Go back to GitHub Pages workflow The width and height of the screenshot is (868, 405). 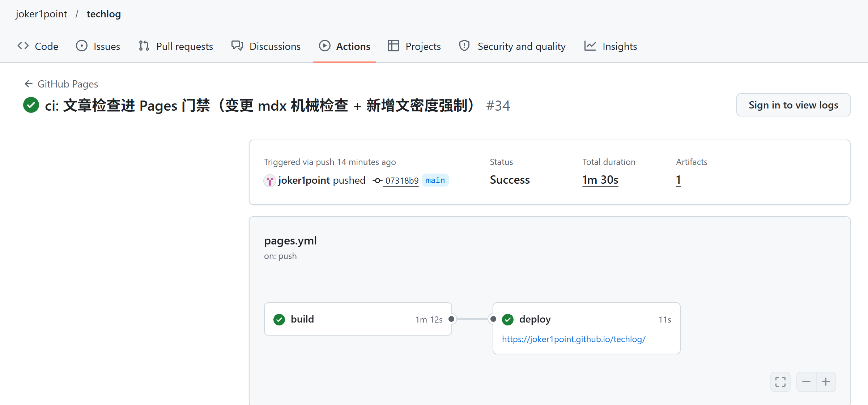(68, 84)
